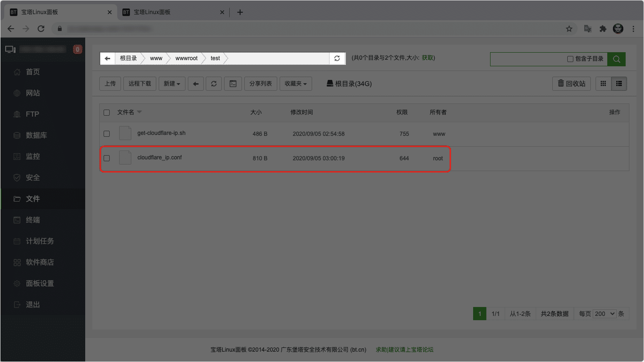Click the toolbar refresh icon button
Image resolution: width=644 pixels, height=362 pixels.
coord(214,84)
